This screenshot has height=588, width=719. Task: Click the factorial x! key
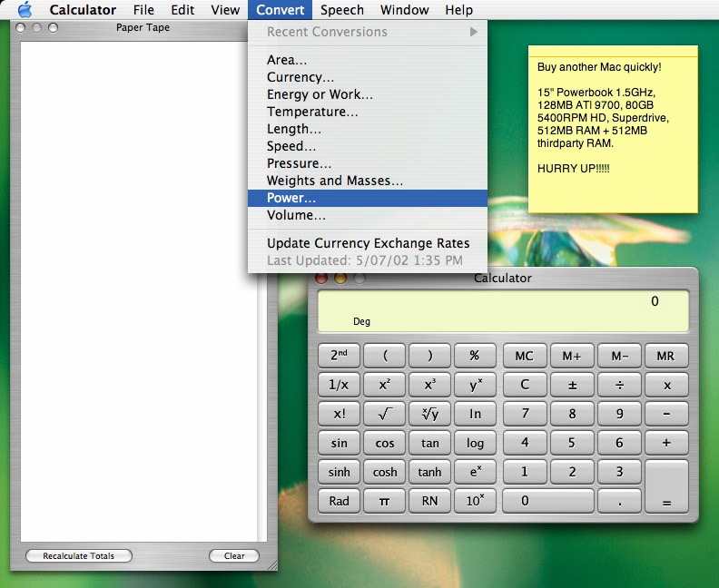(x=339, y=414)
